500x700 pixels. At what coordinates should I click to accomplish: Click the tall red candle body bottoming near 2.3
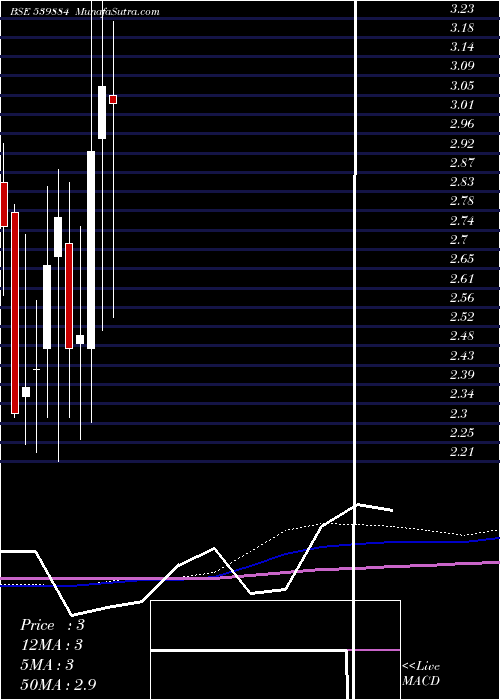(15, 313)
